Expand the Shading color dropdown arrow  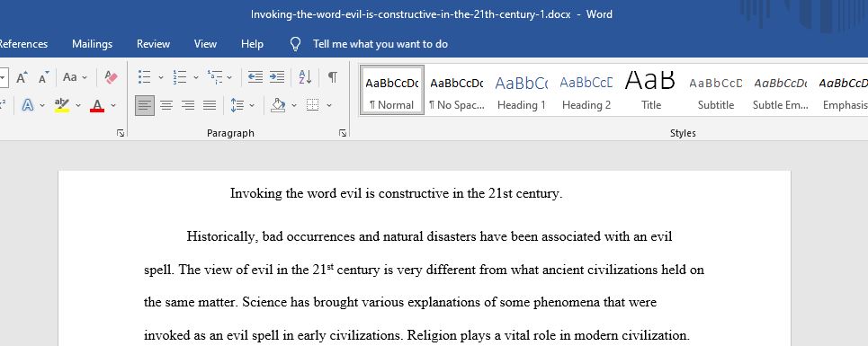[x=294, y=105]
